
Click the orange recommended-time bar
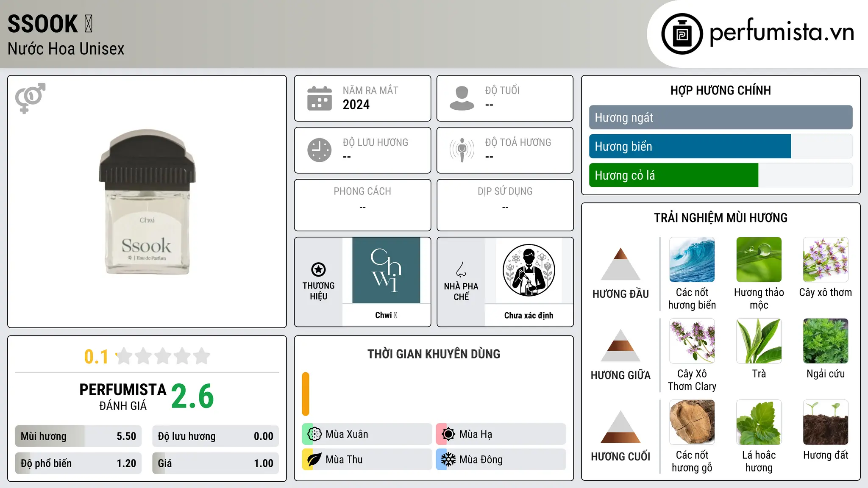click(306, 394)
